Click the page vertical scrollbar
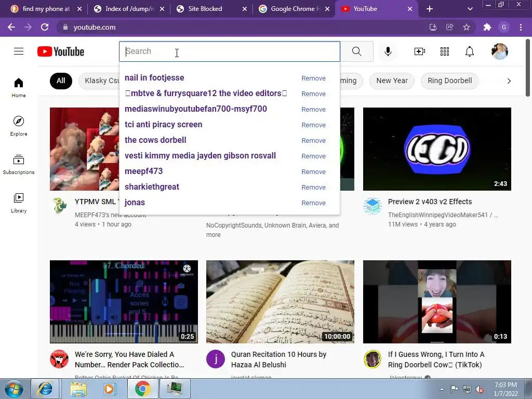Screen dimensions: 532x399 pyautogui.click(x=528, y=68)
